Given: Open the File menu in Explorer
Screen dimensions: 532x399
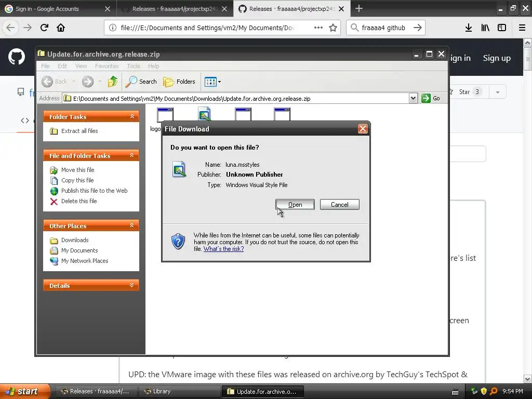Looking at the screenshot, I should pyautogui.click(x=45, y=66).
